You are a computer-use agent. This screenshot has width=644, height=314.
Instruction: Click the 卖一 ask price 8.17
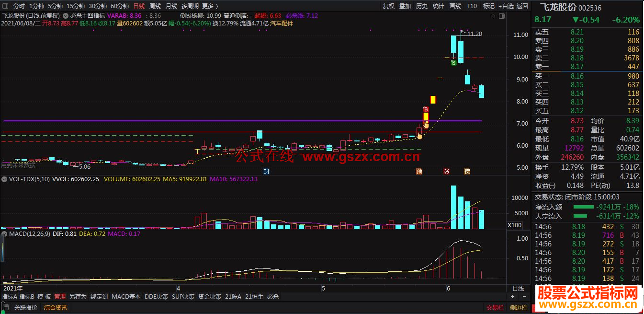point(577,67)
